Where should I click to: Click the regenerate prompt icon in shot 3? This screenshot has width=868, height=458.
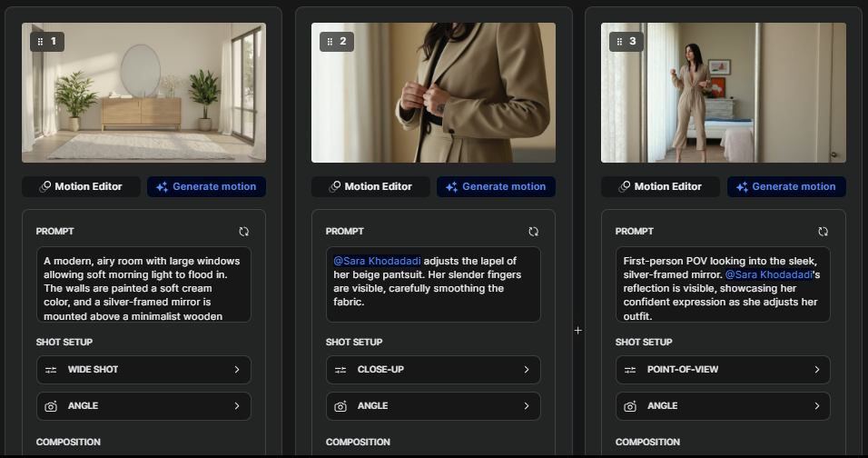823,232
